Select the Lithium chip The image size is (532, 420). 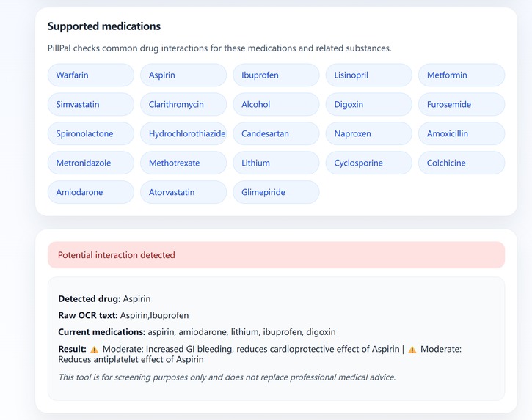[x=276, y=163]
